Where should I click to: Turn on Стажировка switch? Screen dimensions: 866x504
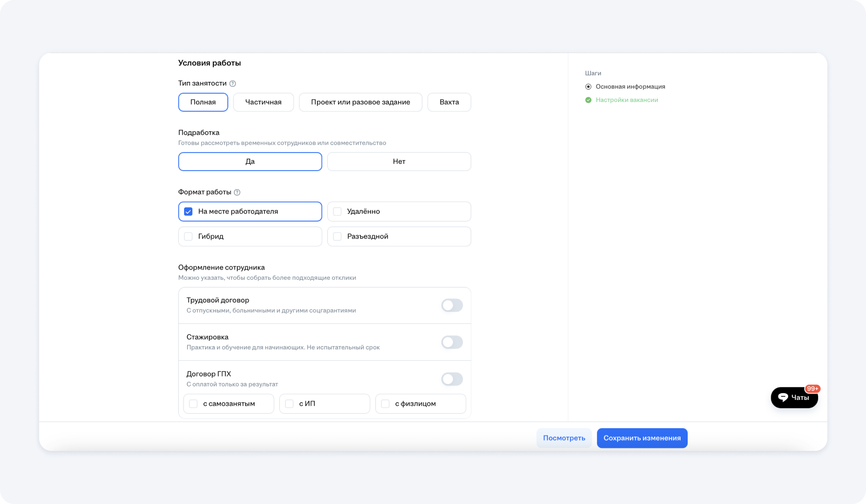pyautogui.click(x=452, y=342)
